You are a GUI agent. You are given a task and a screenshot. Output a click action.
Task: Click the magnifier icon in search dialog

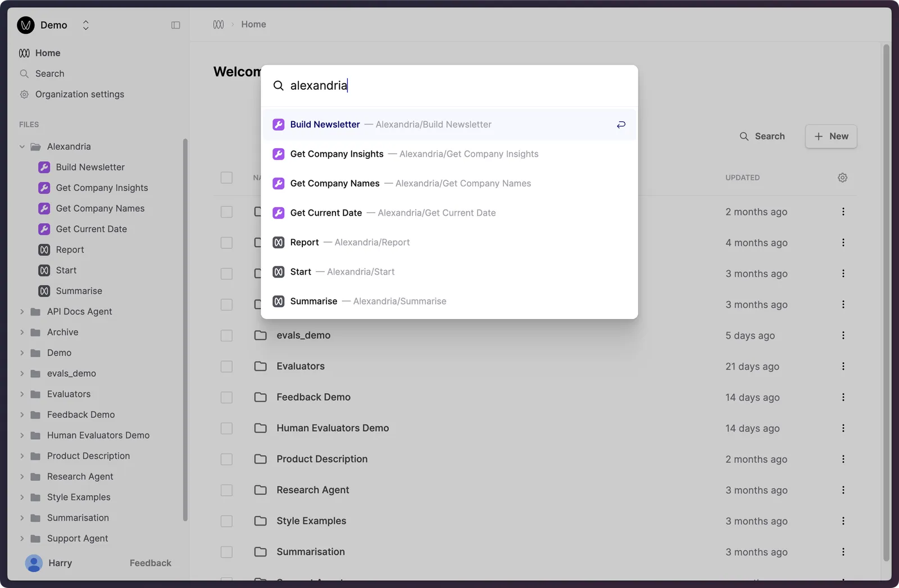tap(278, 86)
